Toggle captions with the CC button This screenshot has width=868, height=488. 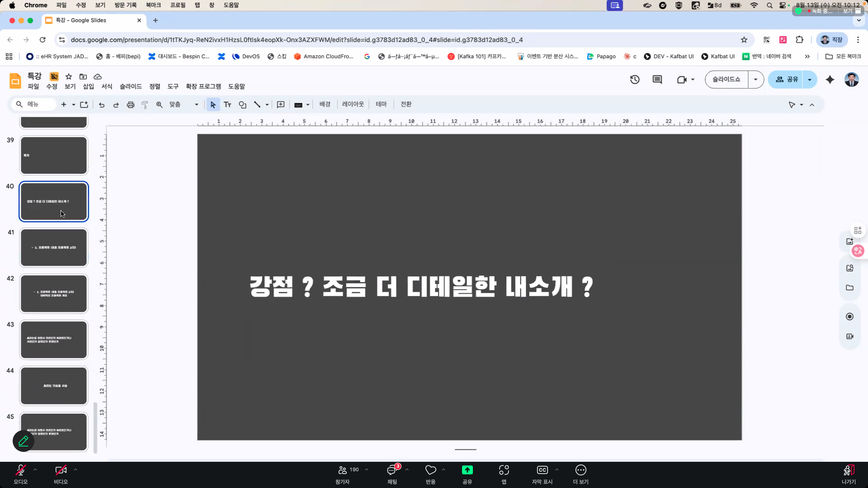pos(542,471)
